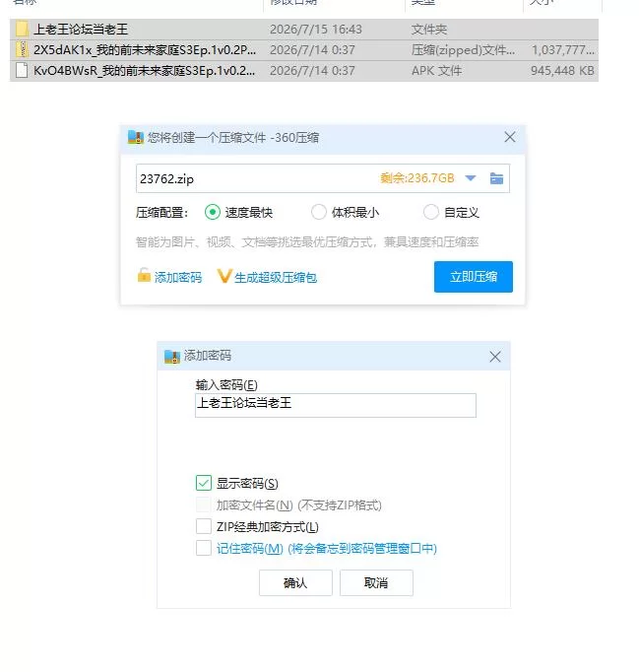Click the 压缩(zipped)文件 type cell

click(463, 50)
